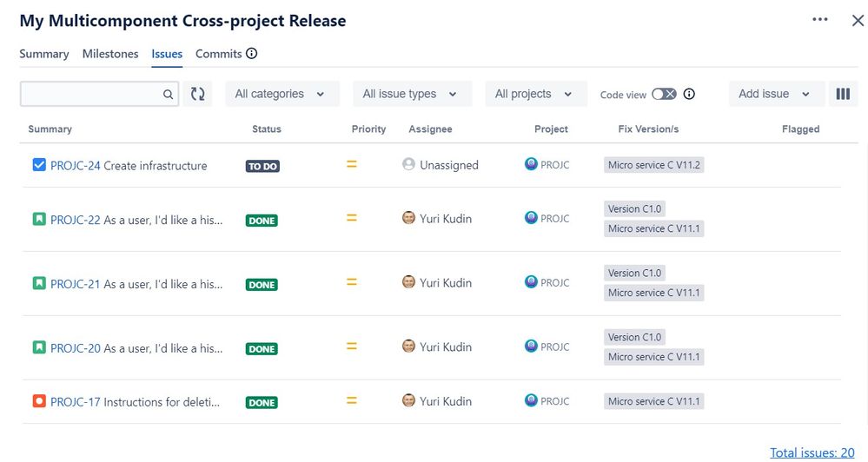868x462 pixels.
Task: Open the All issue types dropdown
Action: point(412,94)
